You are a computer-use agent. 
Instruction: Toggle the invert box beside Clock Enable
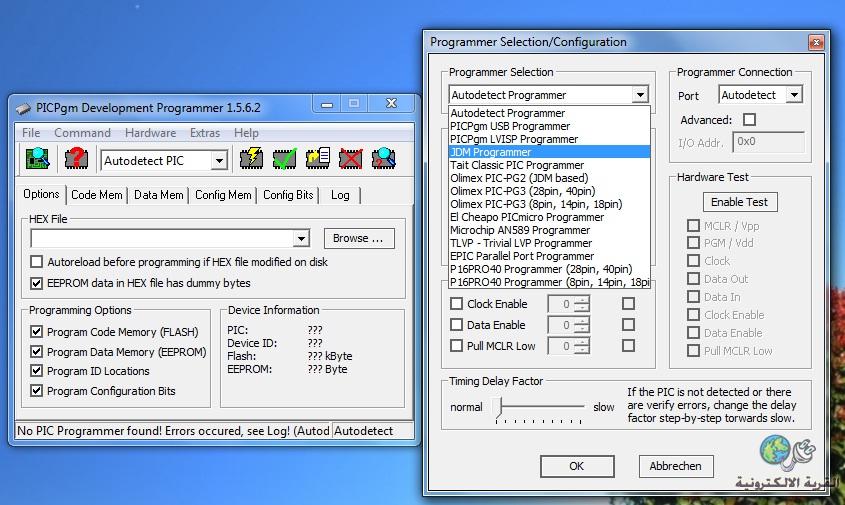pos(628,303)
